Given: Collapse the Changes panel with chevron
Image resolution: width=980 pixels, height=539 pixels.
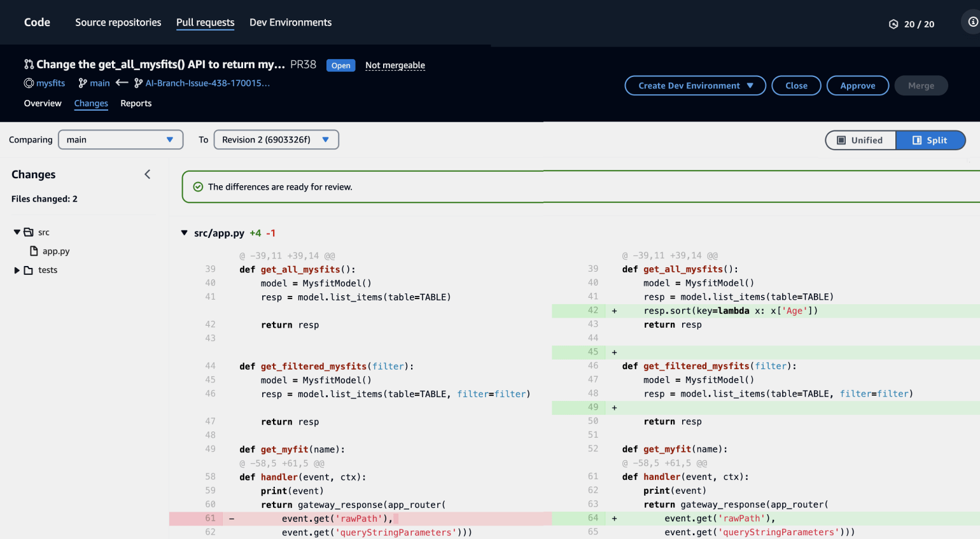Looking at the screenshot, I should coord(148,174).
